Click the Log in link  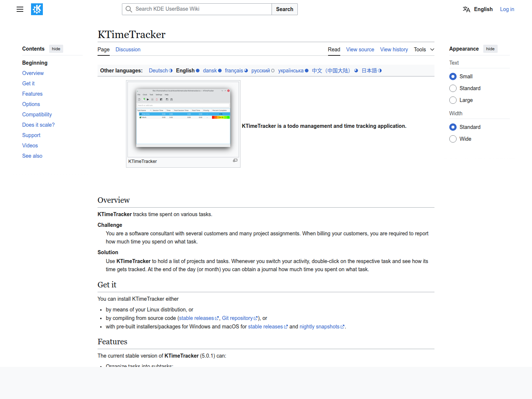tap(507, 9)
